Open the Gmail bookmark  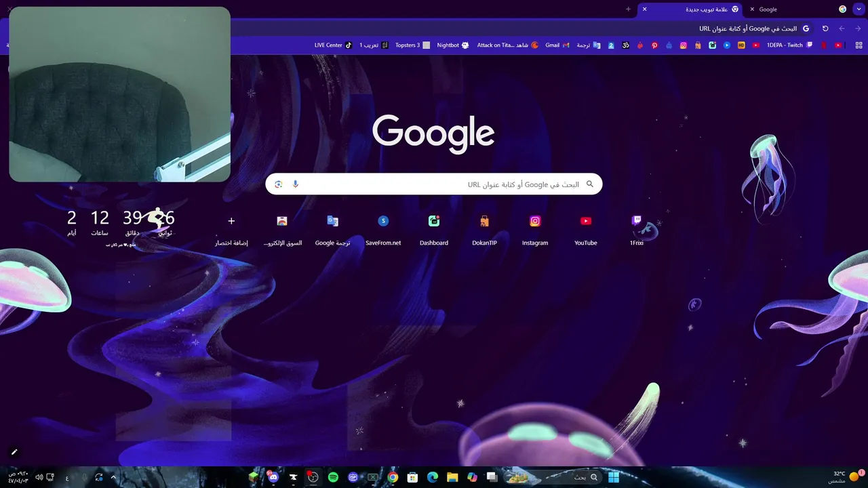tap(557, 45)
